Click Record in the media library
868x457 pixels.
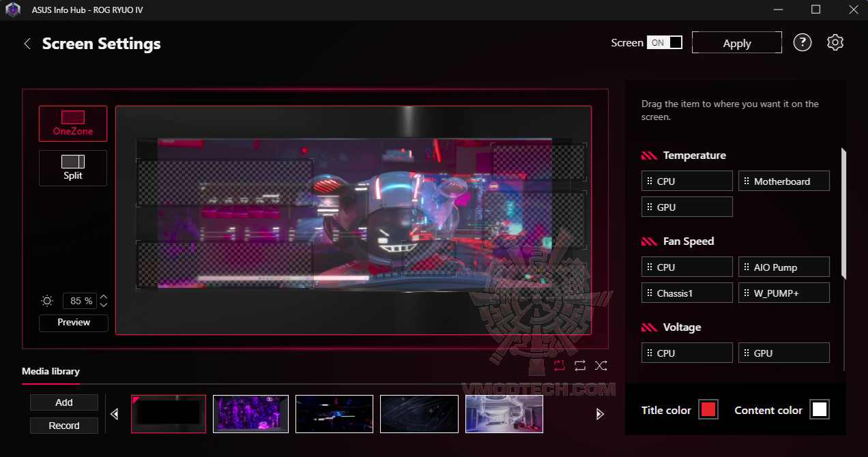64,426
